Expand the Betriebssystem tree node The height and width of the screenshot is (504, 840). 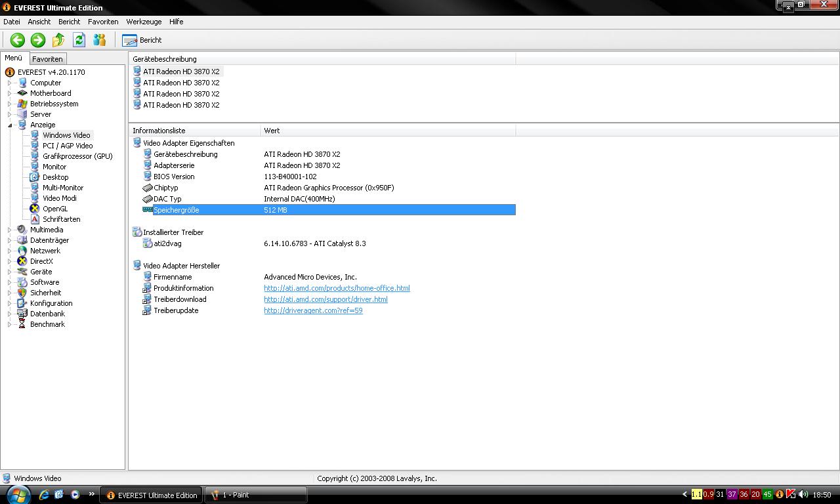[10, 104]
